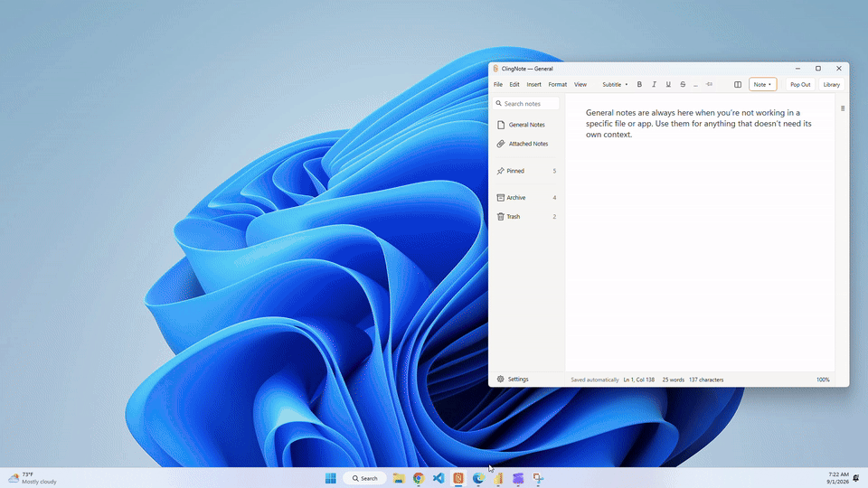Click the General Notes page icon
The height and width of the screenshot is (488, 868).
tap(501, 125)
